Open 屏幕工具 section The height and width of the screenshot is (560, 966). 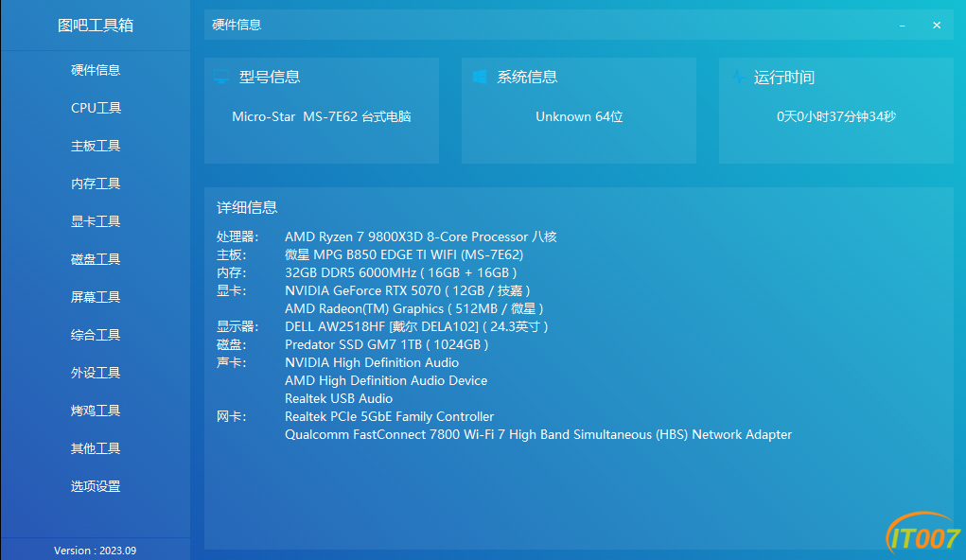tap(96, 297)
